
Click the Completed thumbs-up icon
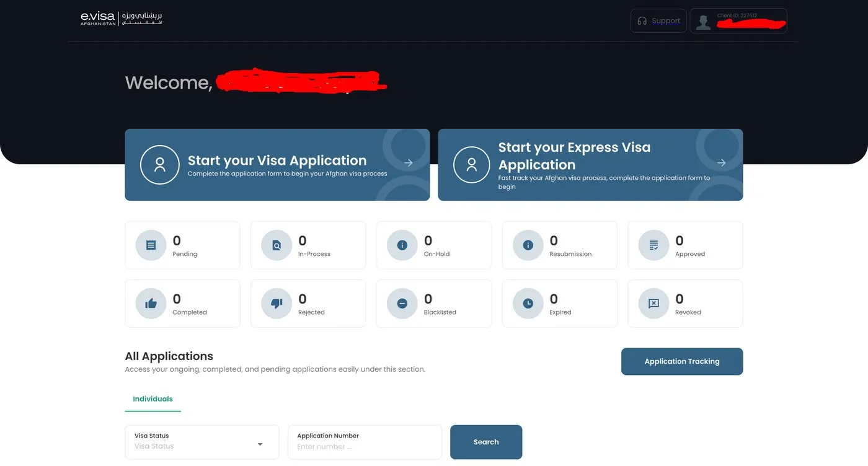tap(151, 304)
